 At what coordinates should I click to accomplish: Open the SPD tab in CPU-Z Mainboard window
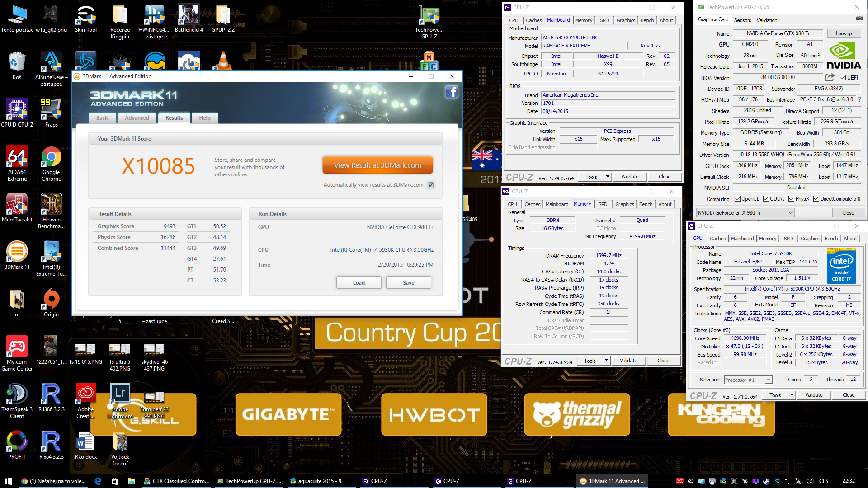(604, 20)
